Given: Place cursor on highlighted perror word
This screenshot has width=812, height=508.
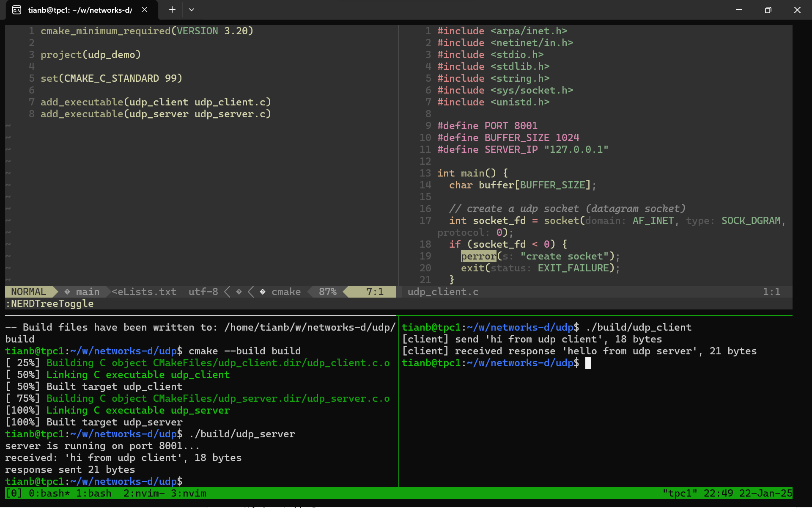Looking at the screenshot, I should click(x=478, y=256).
